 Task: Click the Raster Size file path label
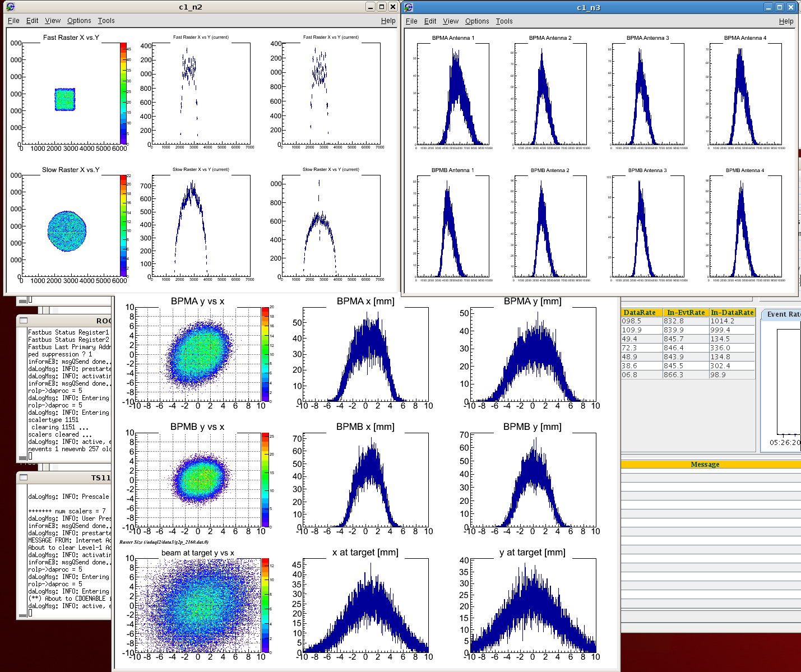point(164,542)
